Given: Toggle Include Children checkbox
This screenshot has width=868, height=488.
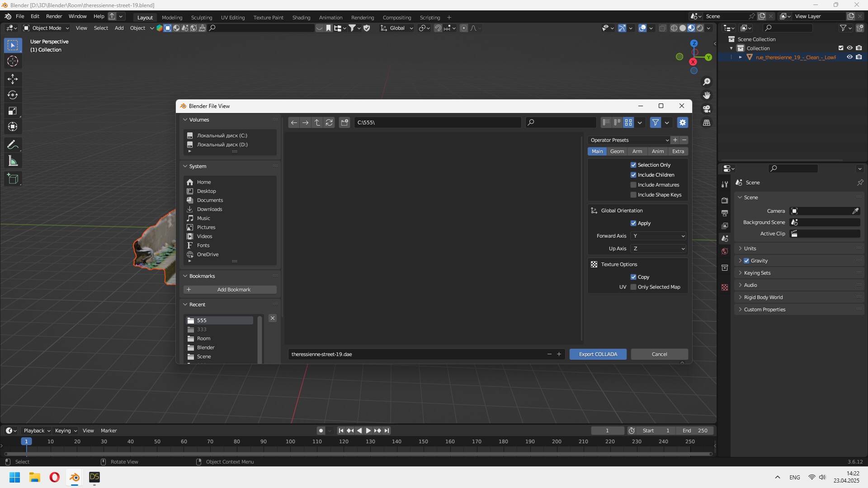Looking at the screenshot, I should (x=633, y=175).
